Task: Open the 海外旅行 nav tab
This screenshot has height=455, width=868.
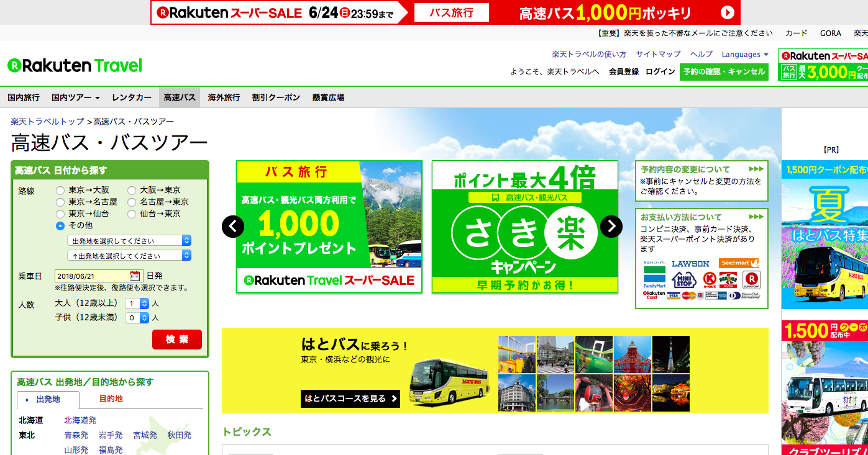Action: coord(224,97)
